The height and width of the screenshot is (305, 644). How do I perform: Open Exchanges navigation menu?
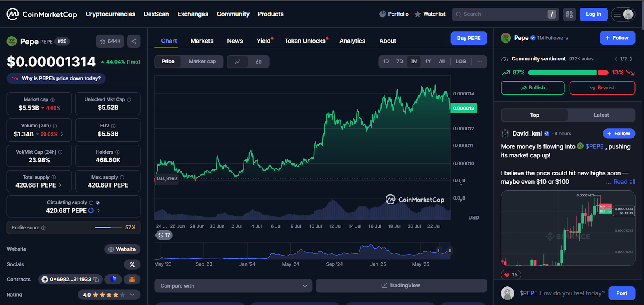click(x=193, y=14)
